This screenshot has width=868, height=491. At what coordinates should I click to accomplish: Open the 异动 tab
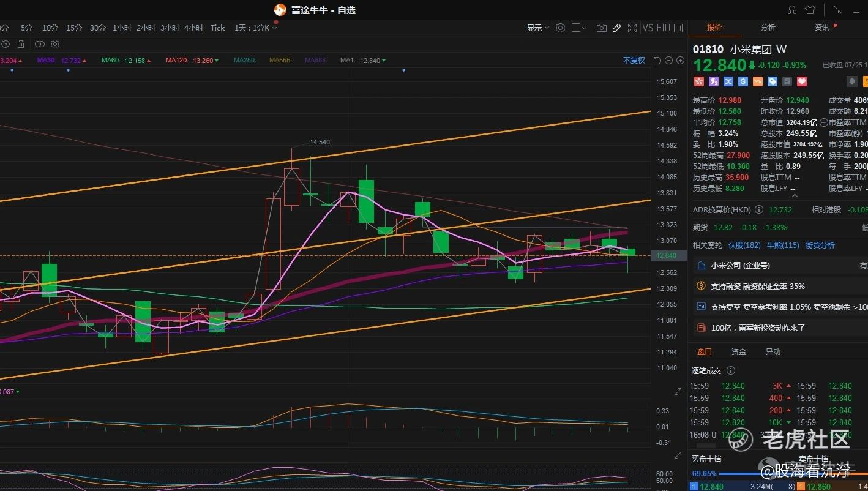(773, 352)
